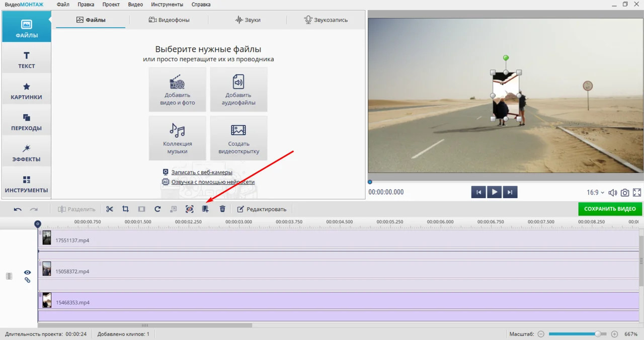Click the stabilization eye-frame icon
The height and width of the screenshot is (340, 644).
(189, 209)
